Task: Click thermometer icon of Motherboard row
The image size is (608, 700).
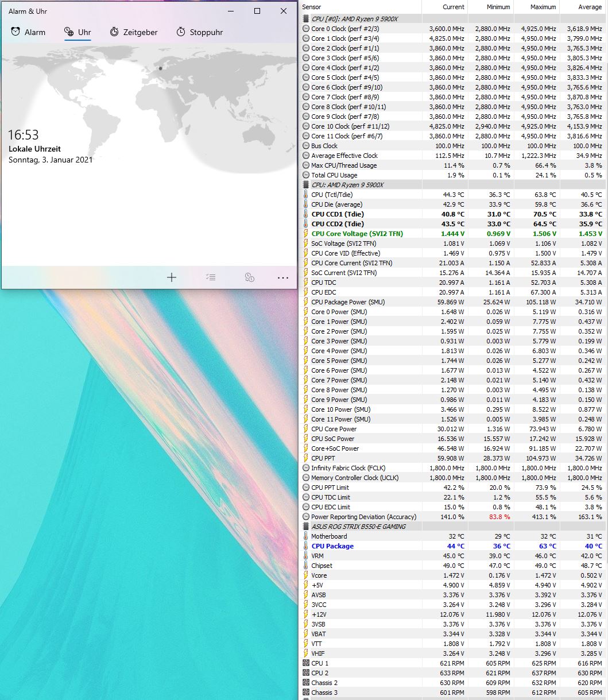Action: [x=306, y=536]
